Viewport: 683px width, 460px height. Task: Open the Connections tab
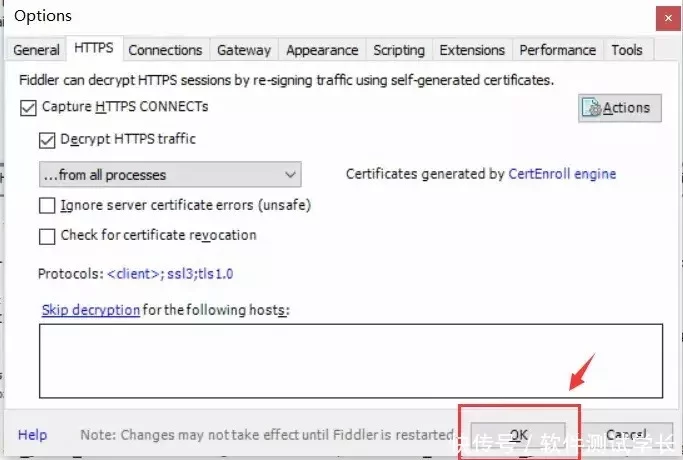click(x=165, y=50)
